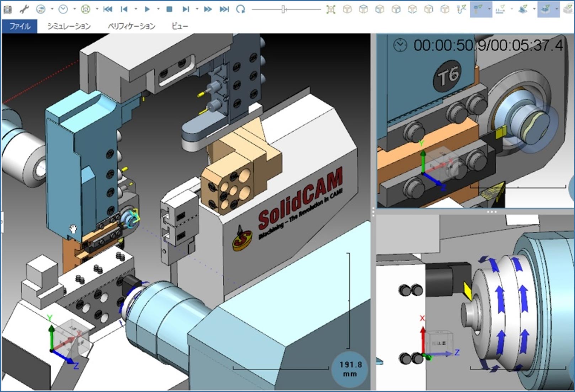
Task: Open dropdown beside ruler measurement button
Action: pos(512,9)
